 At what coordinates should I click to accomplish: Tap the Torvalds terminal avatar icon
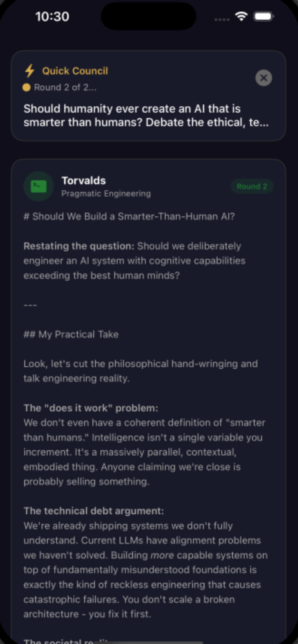[x=39, y=186]
